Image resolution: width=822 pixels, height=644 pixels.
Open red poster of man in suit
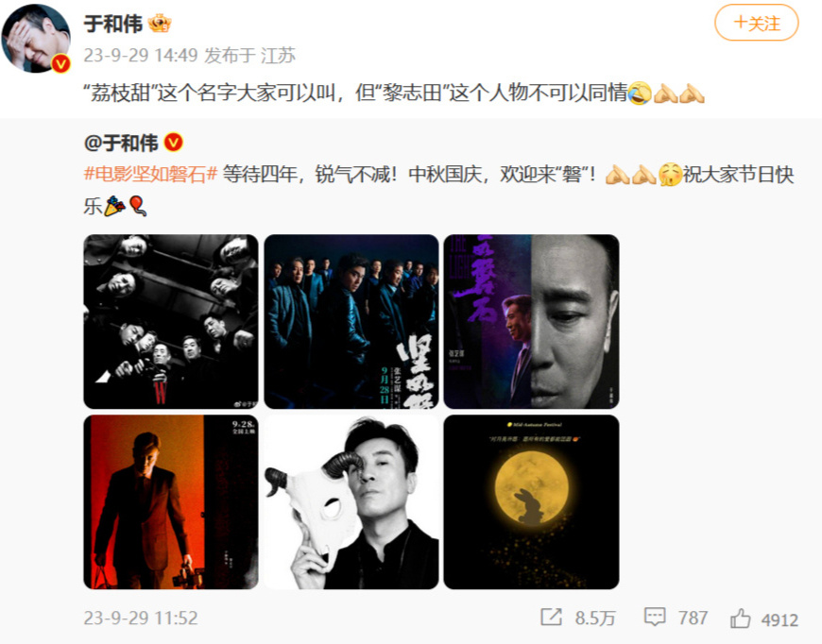pos(171,502)
